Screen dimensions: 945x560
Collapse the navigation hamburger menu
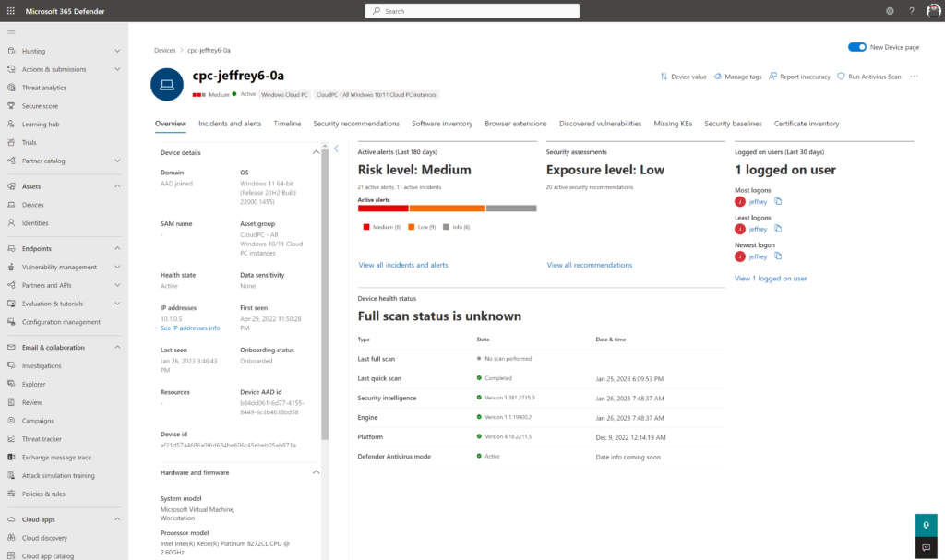11,32
